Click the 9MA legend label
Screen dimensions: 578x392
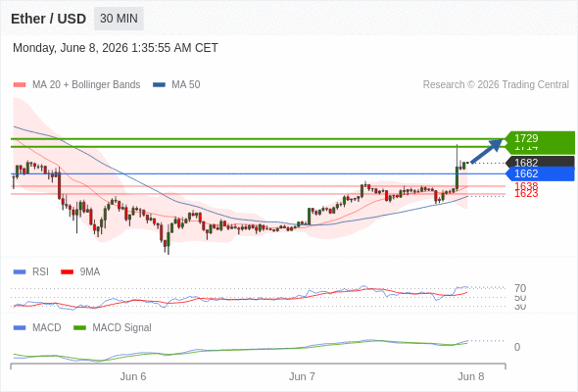(x=90, y=272)
